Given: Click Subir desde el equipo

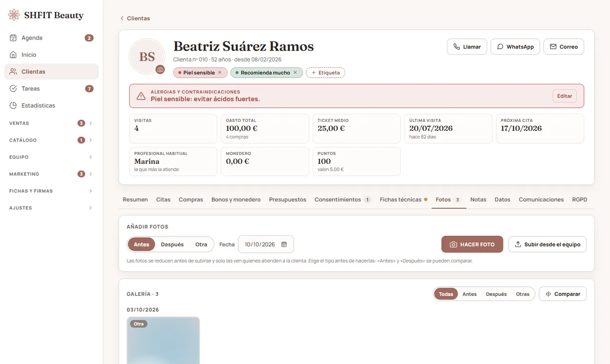Looking at the screenshot, I should [548, 244].
